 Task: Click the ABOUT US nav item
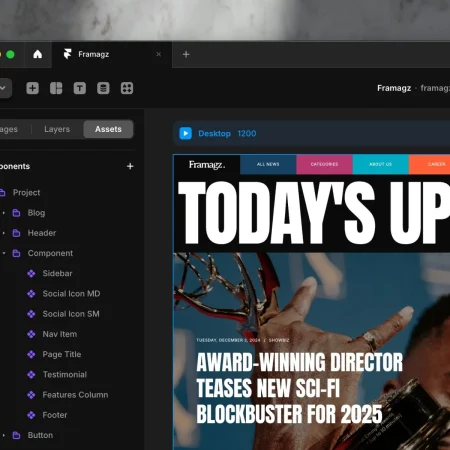[380, 164]
